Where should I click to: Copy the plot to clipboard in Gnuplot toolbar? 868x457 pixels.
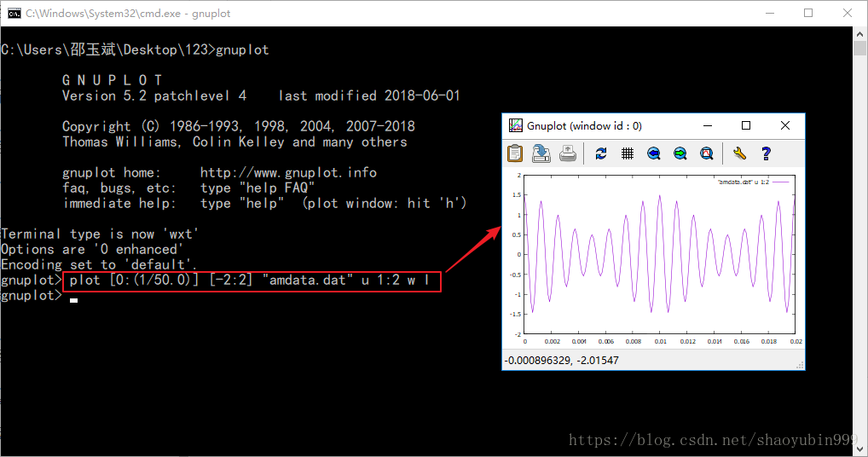tap(515, 153)
